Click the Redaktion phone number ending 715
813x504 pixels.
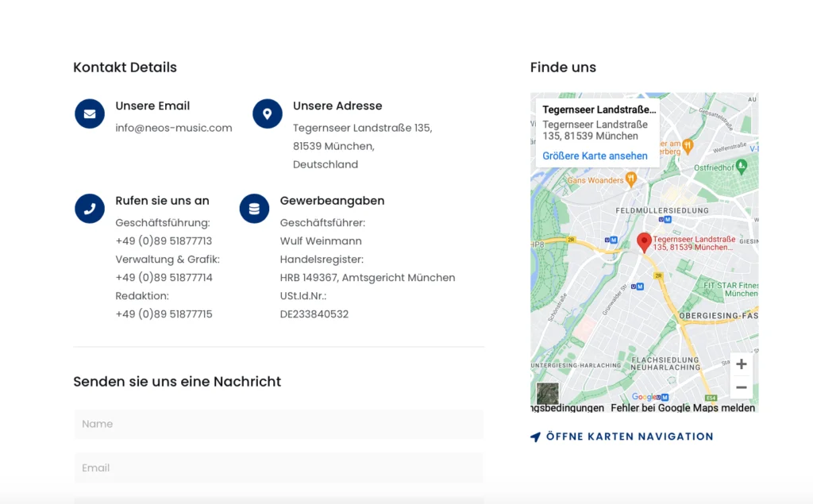point(164,314)
